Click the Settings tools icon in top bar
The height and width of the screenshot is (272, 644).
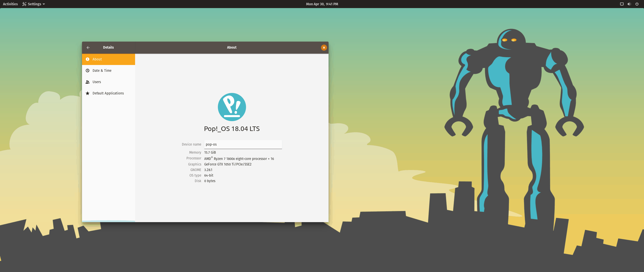[24, 4]
